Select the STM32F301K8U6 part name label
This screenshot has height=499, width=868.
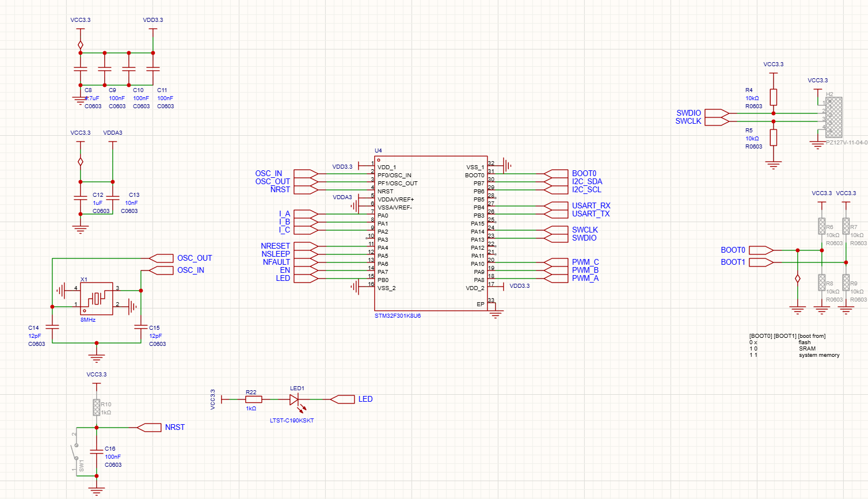click(x=397, y=316)
